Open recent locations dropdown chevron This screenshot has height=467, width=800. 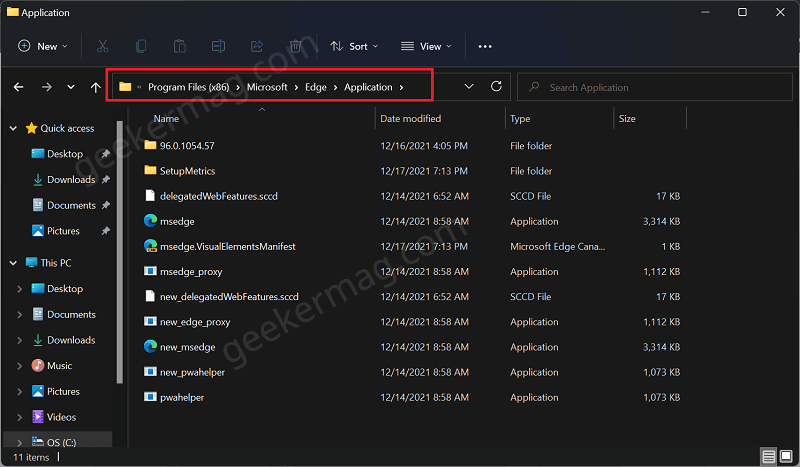point(71,87)
